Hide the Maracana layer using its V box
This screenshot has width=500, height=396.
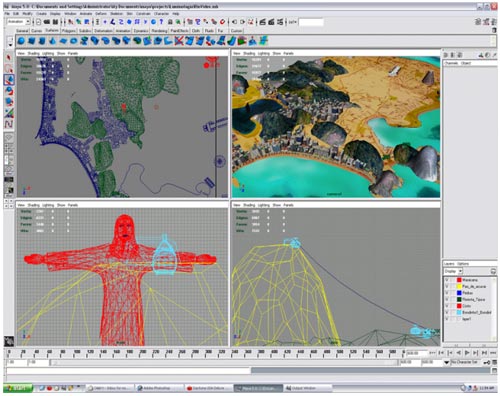pos(447,280)
